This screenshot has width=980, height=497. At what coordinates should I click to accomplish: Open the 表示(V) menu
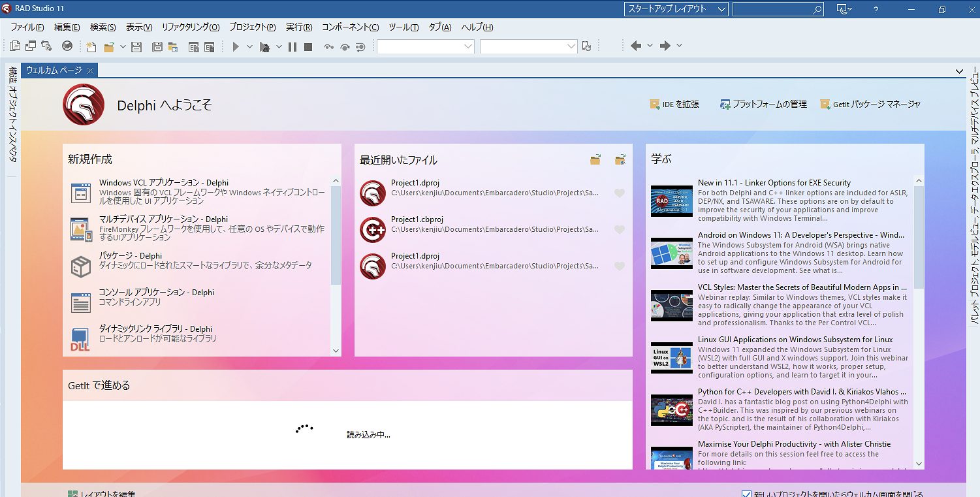[139, 27]
